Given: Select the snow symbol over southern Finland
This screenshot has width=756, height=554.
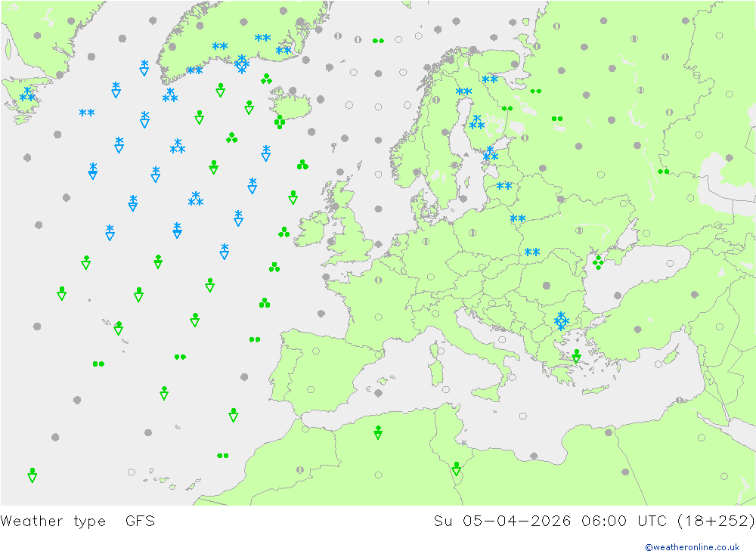Looking at the screenshot, I should point(477,122).
